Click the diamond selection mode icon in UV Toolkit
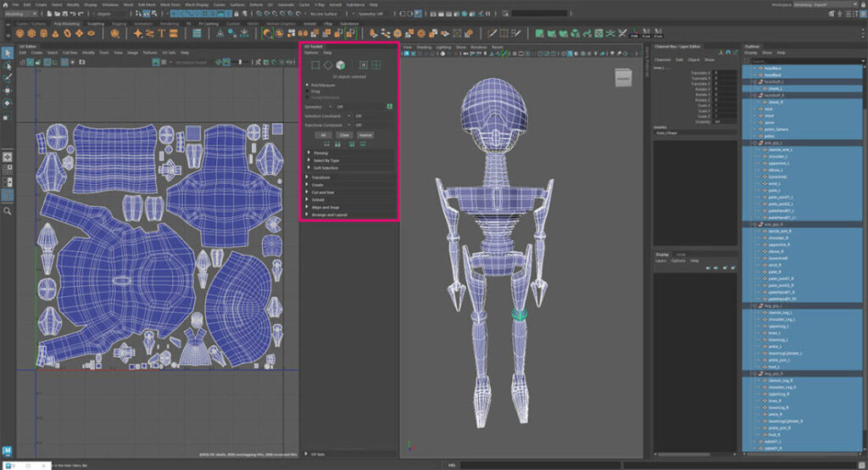 point(328,65)
